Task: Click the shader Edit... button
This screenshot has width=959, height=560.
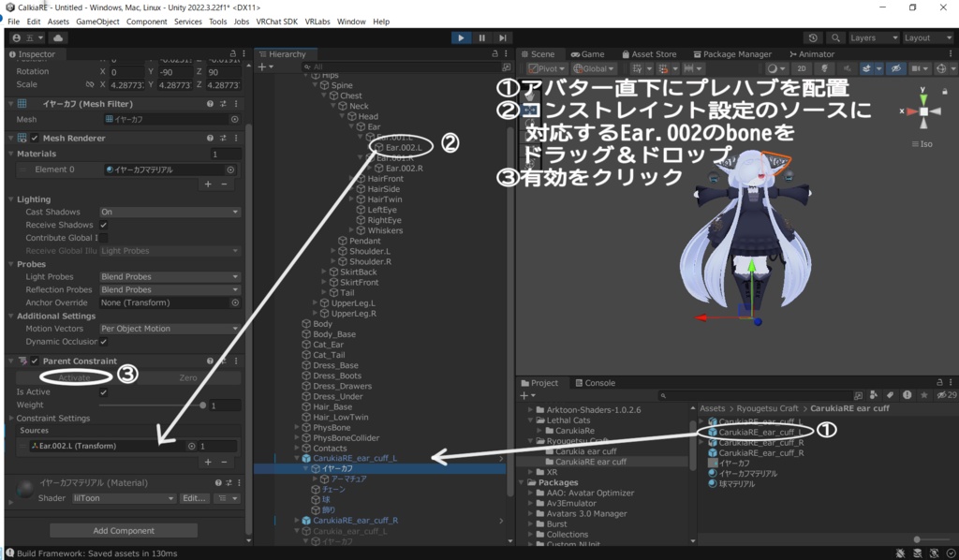Action: (194, 498)
